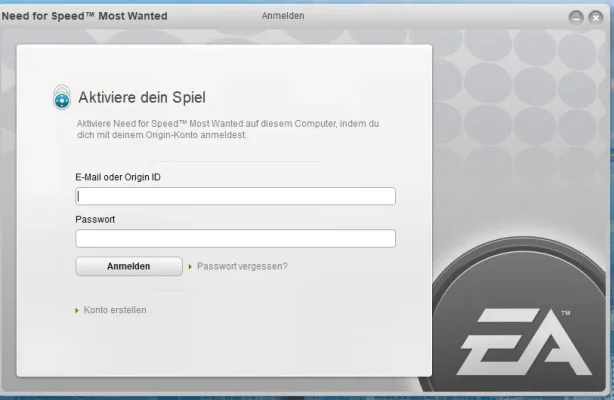
Task: Minimize the Need for Speed activation window
Action: pos(576,18)
